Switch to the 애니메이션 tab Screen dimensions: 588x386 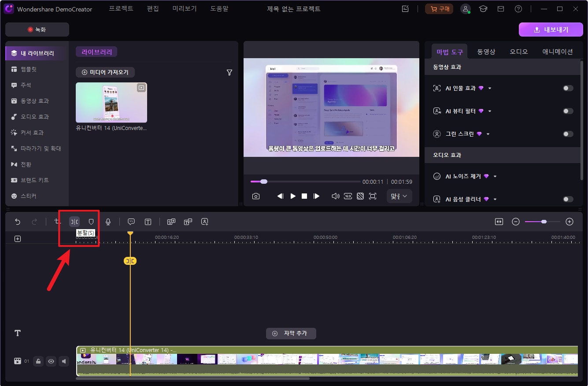click(x=558, y=52)
